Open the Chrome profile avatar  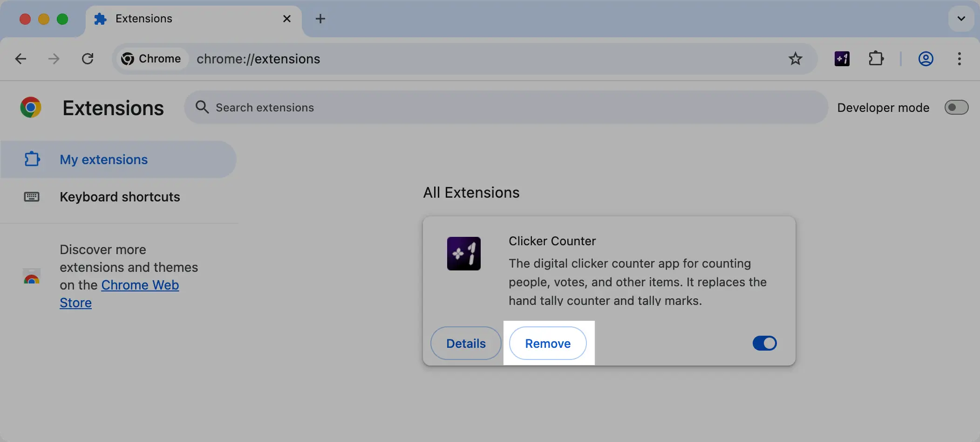[x=926, y=59]
